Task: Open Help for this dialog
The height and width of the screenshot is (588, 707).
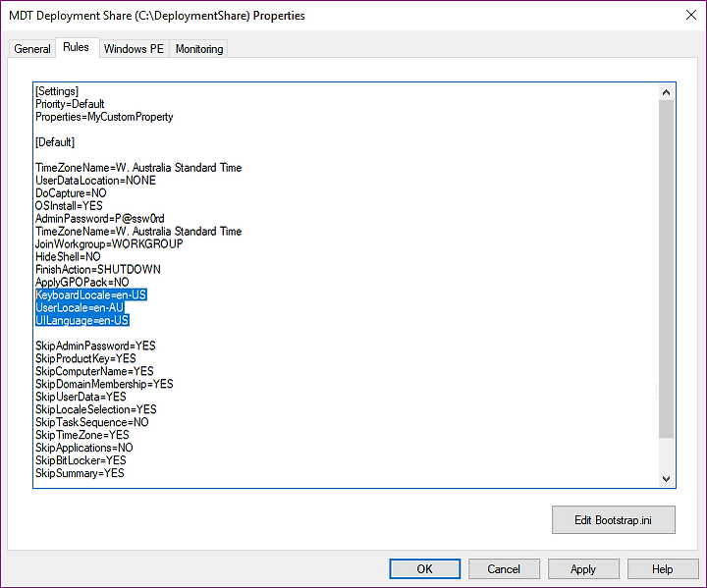Action: [663, 569]
